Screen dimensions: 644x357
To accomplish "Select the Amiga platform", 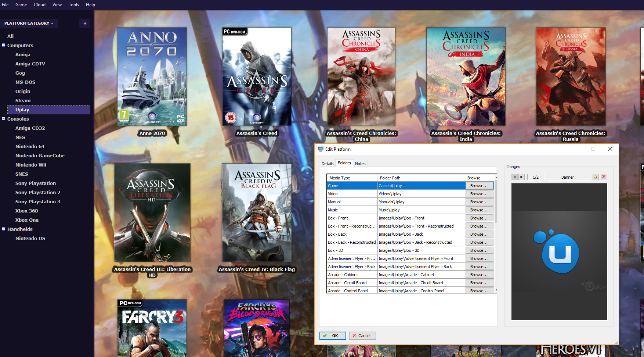I will pos(23,54).
